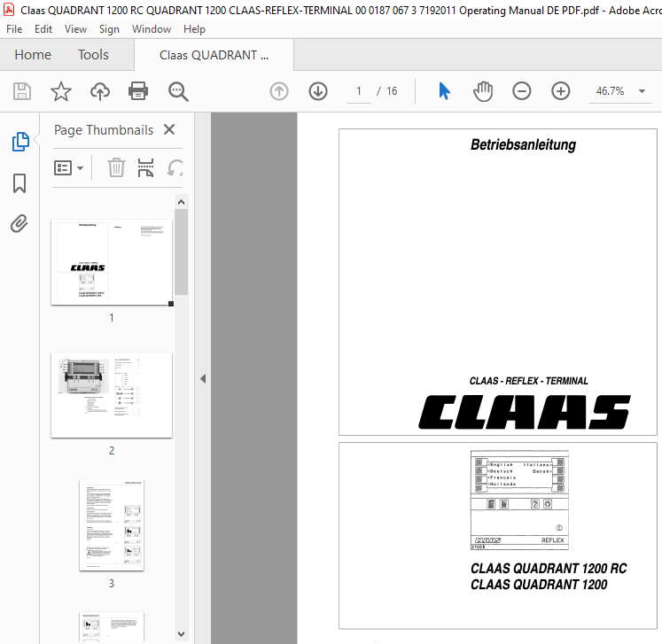The width and height of the screenshot is (662, 644).
Task: Click the print pages thumbnail icon
Action: [145, 168]
